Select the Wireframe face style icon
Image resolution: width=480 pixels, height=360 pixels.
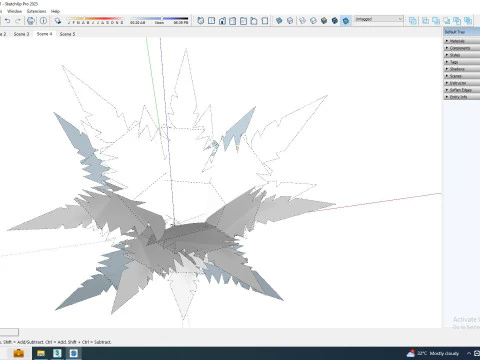pos(302,21)
